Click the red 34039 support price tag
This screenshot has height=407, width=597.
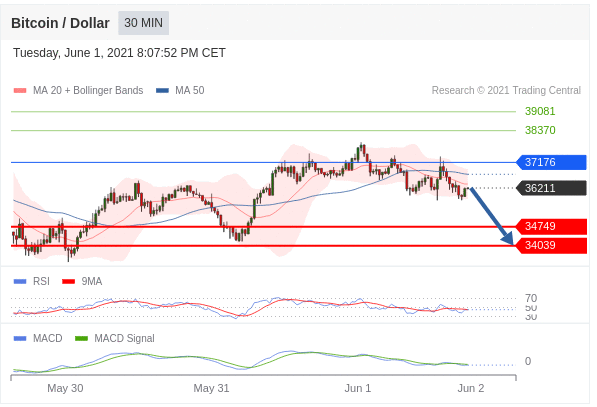click(551, 245)
